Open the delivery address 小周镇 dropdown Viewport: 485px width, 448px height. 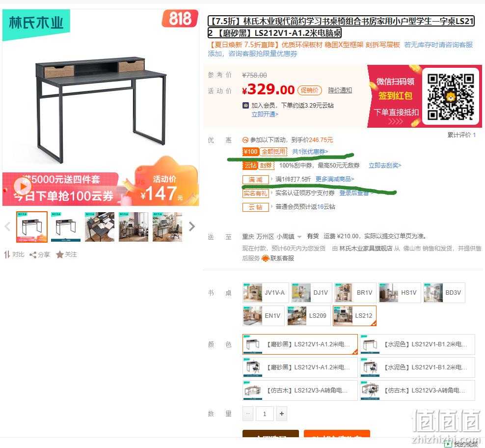[x=299, y=237]
